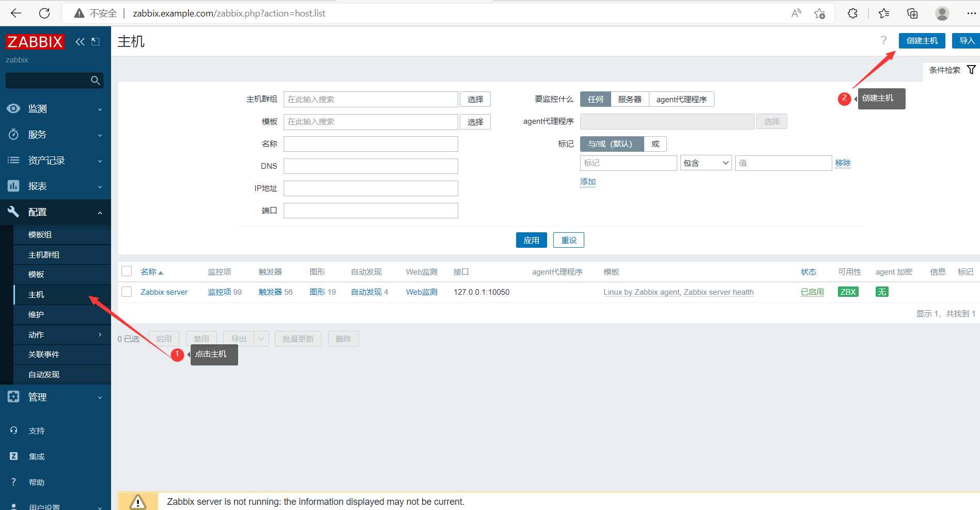
Task: Click 选择 next to 模板 field
Action: point(475,122)
